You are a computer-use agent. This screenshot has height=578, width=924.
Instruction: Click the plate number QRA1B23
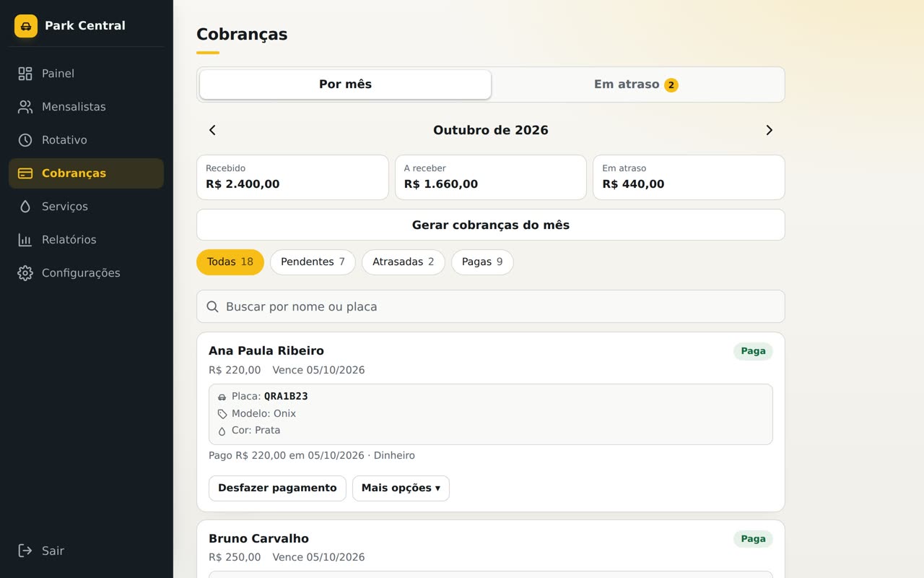tap(286, 397)
